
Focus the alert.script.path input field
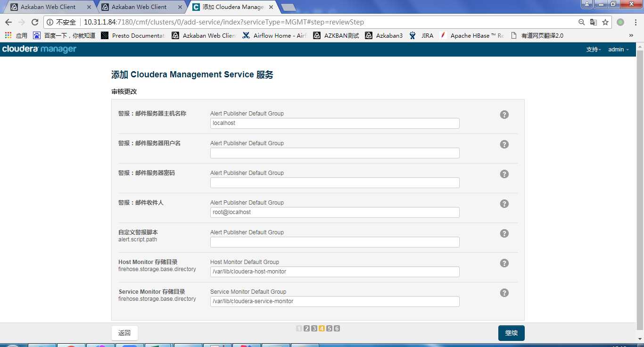tap(335, 242)
